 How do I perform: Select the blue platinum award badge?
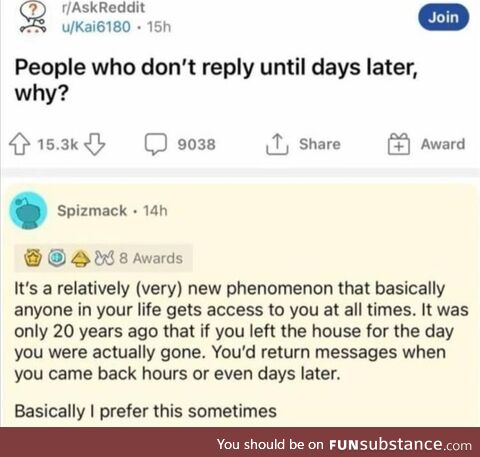pos(57,258)
